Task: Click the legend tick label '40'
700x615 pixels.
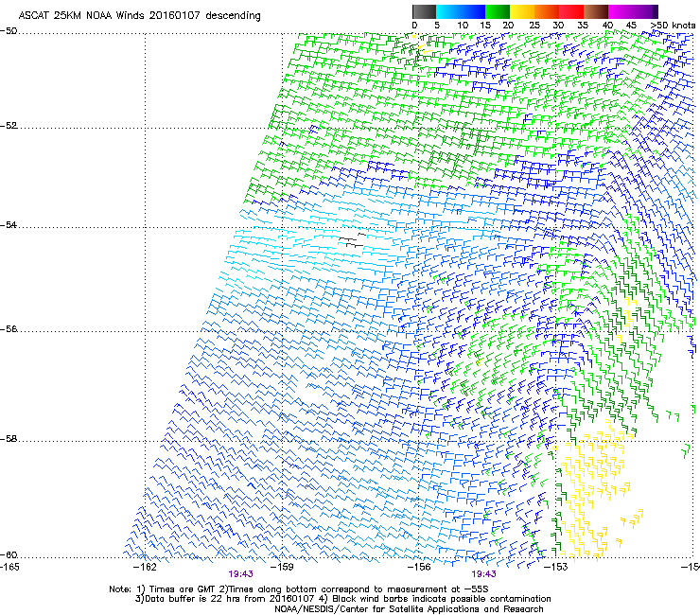Action: coord(607,26)
